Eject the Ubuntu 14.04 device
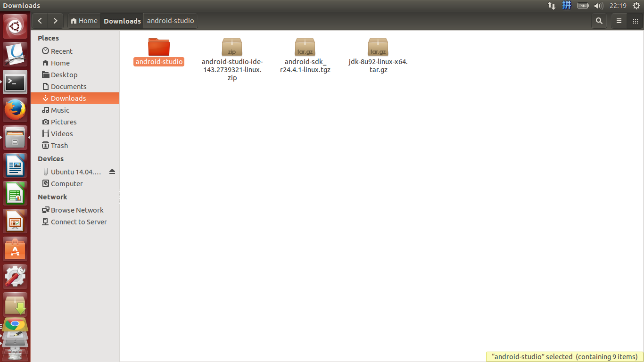 112,172
